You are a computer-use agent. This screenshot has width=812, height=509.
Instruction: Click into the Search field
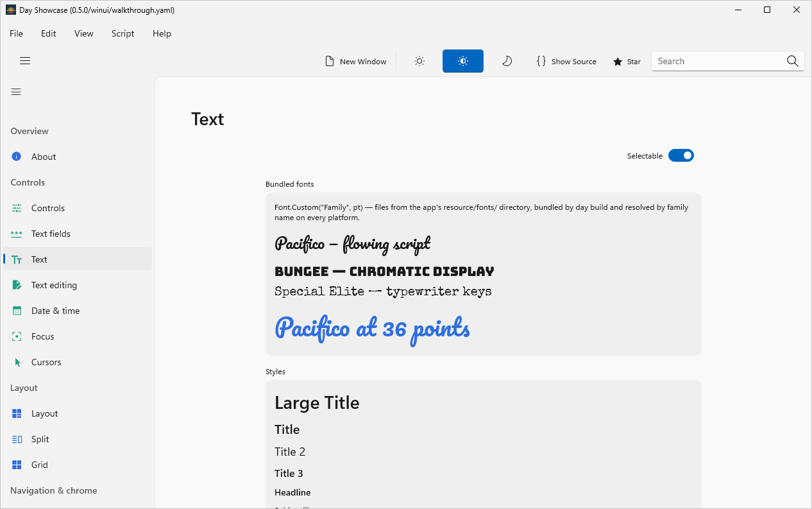pos(718,61)
